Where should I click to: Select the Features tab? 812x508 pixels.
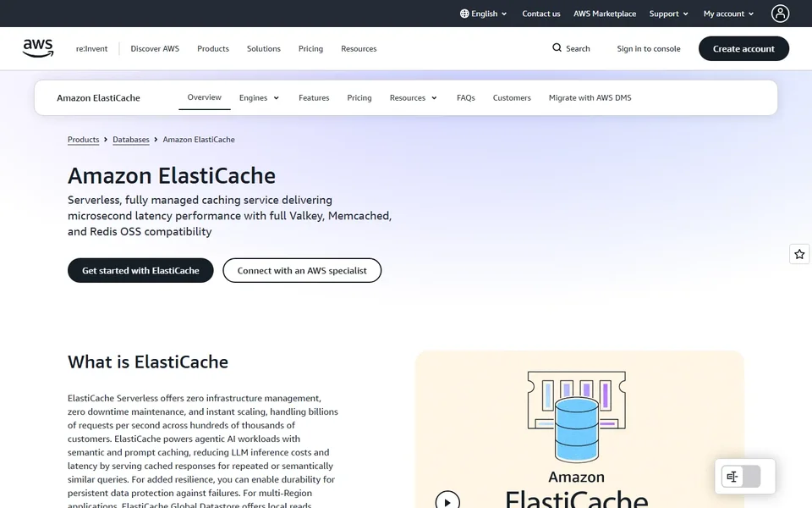314,97
